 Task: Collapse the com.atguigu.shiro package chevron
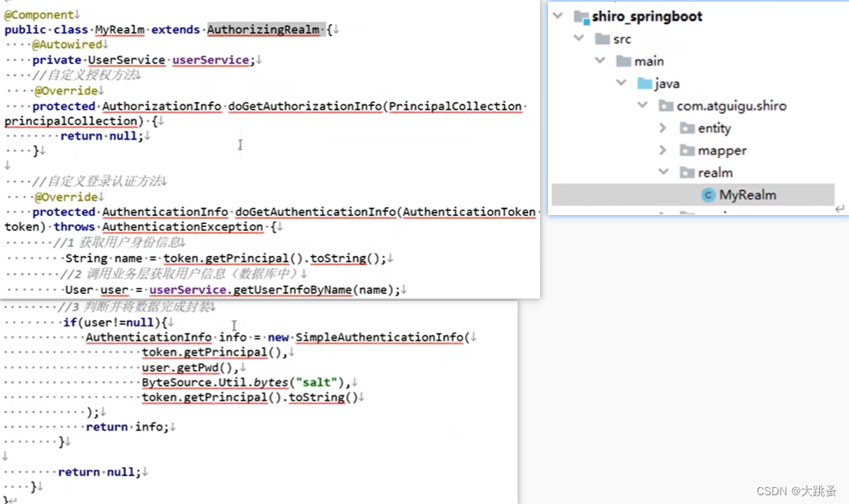[x=642, y=105]
